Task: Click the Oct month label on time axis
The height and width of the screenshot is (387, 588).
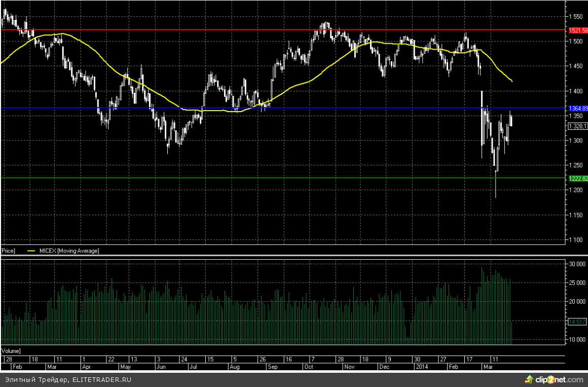Action: [310, 366]
